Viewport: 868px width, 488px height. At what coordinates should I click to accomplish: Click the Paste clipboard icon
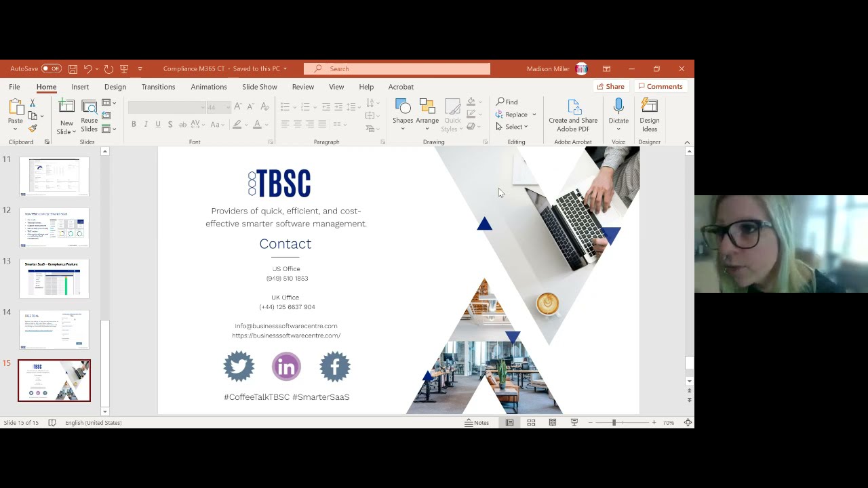[15, 107]
